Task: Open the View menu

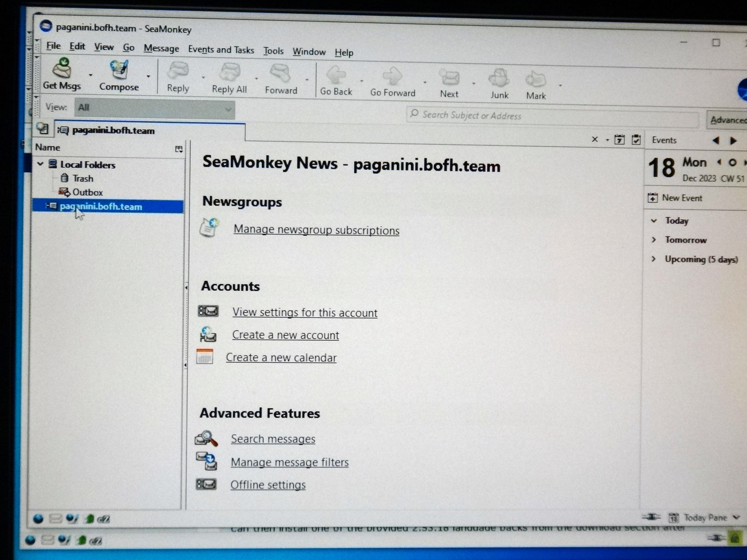Action: click(x=104, y=47)
